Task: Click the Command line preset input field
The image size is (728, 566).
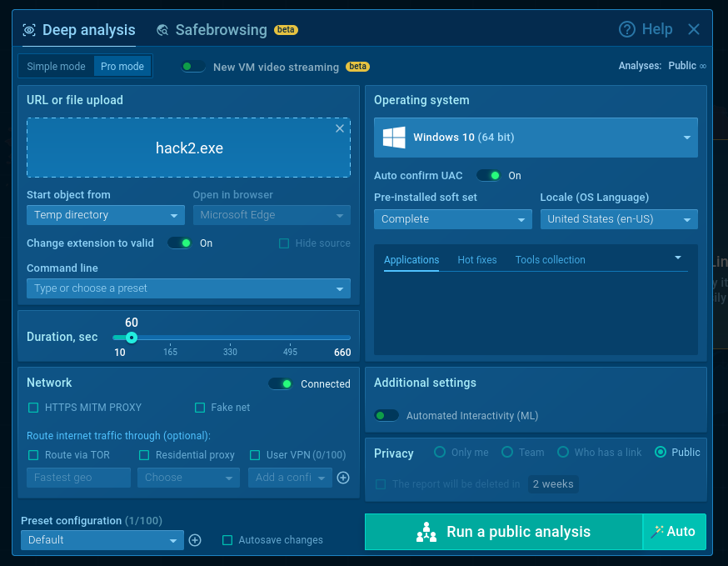Action: click(x=188, y=288)
